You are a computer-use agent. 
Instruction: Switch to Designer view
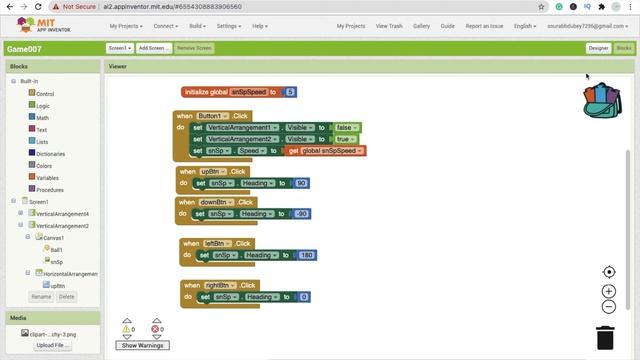pyautogui.click(x=598, y=48)
